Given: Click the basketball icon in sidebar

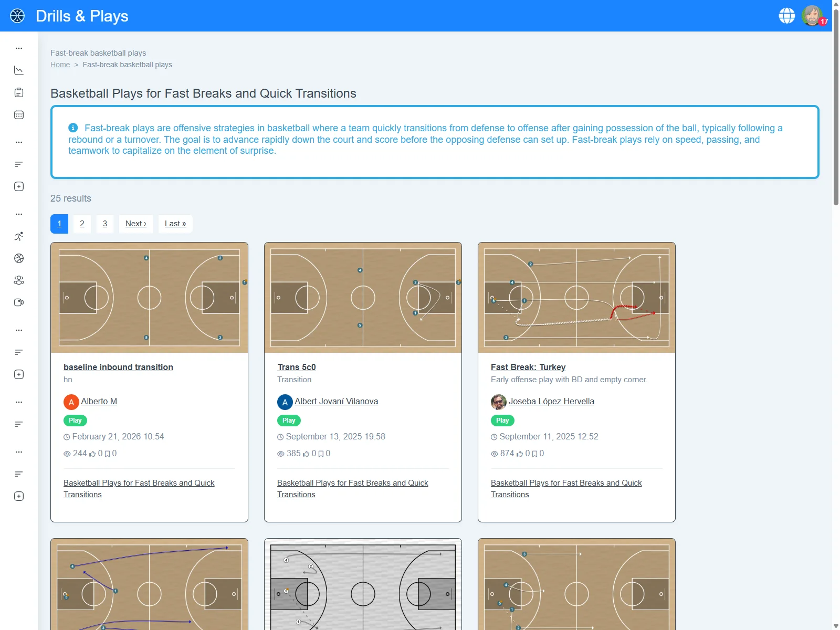Looking at the screenshot, I should click(19, 258).
